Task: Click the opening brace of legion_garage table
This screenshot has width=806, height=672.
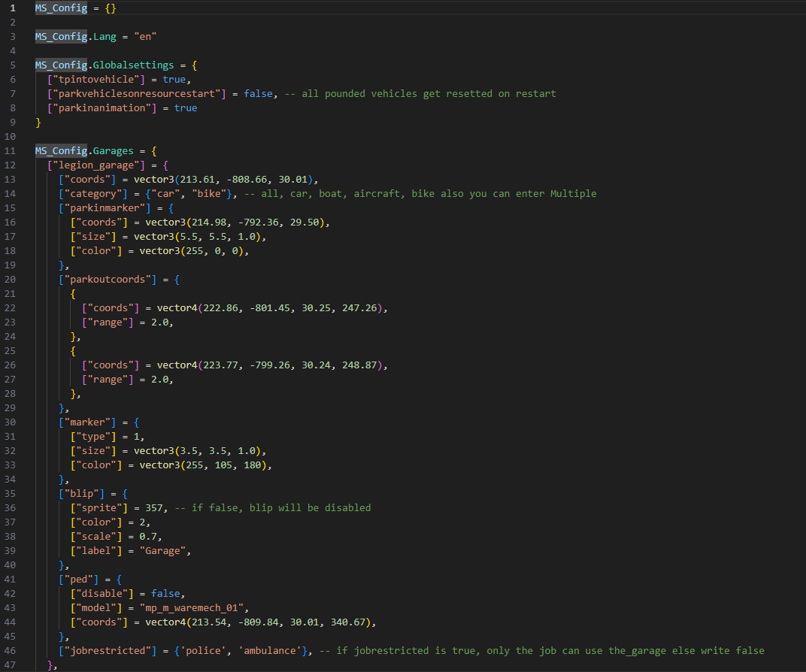Action: [165, 165]
